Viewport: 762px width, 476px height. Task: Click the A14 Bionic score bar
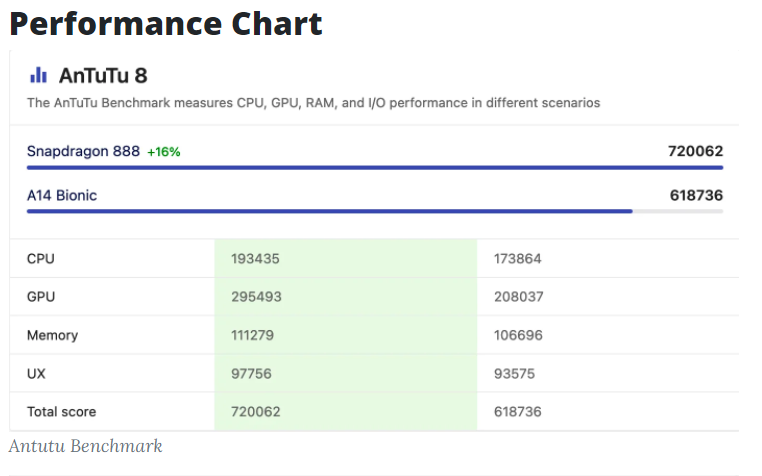tap(375, 212)
